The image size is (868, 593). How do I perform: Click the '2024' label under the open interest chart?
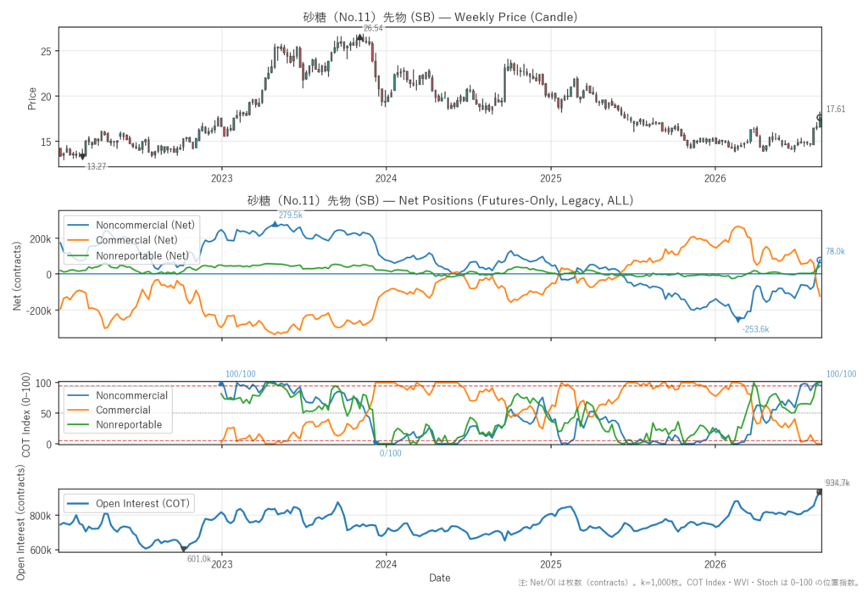tap(387, 564)
